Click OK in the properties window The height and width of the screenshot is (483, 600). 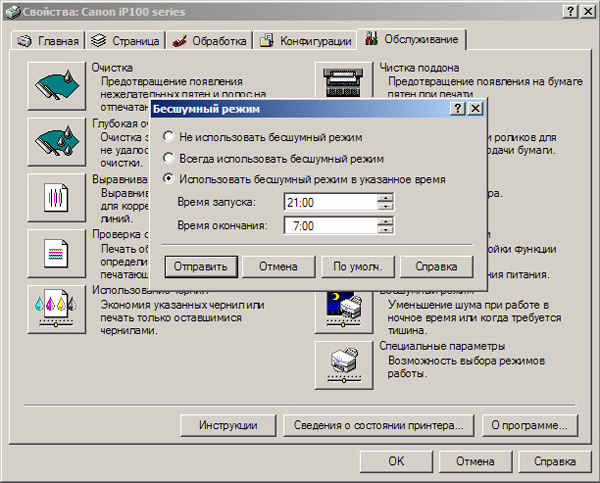pos(396,461)
